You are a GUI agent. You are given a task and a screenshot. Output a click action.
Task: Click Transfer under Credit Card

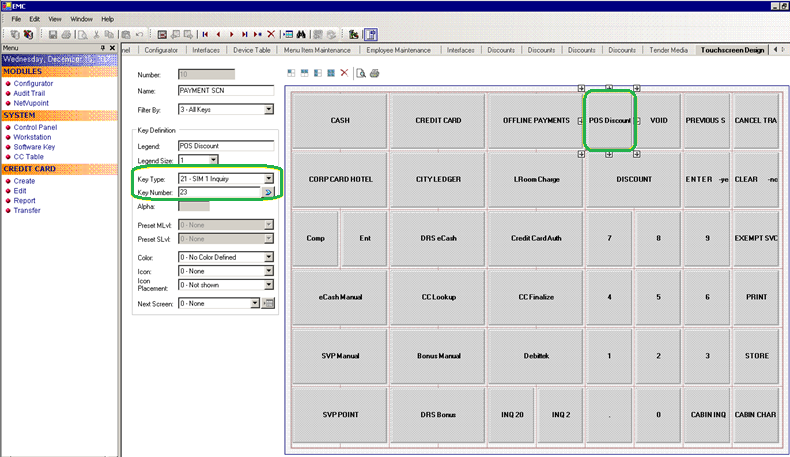[27, 210]
